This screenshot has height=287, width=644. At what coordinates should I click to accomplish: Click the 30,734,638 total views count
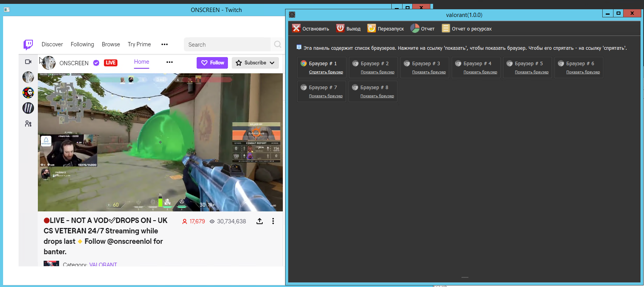228,221
